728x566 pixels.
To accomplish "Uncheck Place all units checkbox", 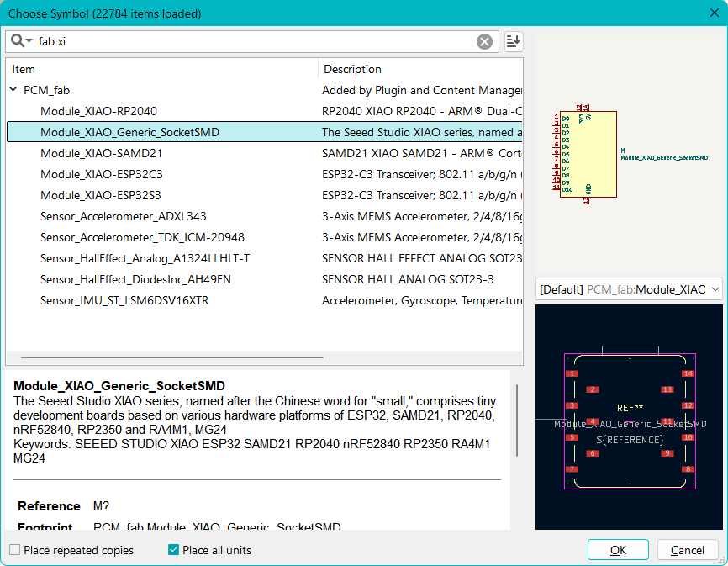I will point(173,550).
